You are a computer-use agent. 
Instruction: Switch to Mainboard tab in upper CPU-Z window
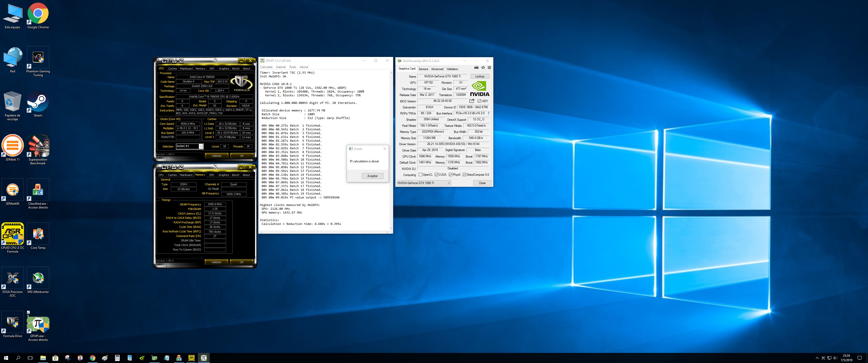[x=186, y=68]
